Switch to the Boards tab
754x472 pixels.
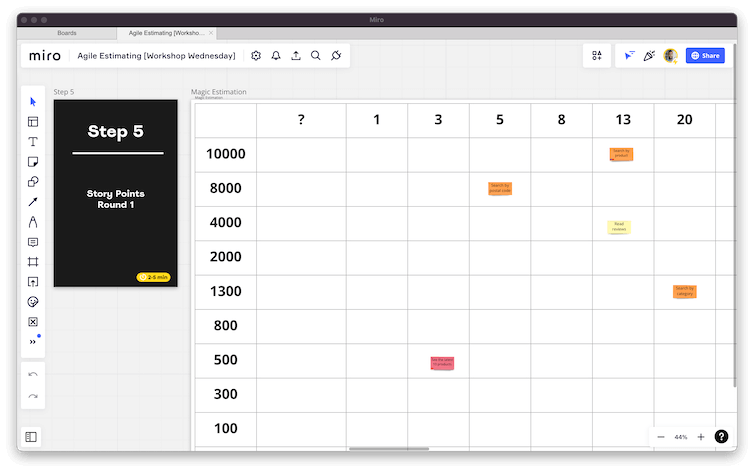pyautogui.click(x=67, y=33)
